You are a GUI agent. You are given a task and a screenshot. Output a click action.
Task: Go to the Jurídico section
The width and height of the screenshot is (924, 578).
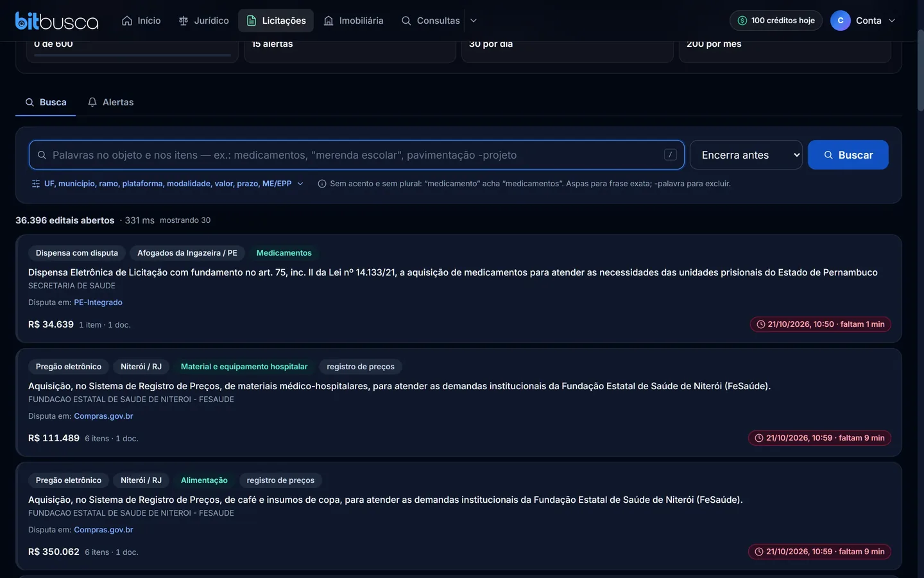[203, 21]
